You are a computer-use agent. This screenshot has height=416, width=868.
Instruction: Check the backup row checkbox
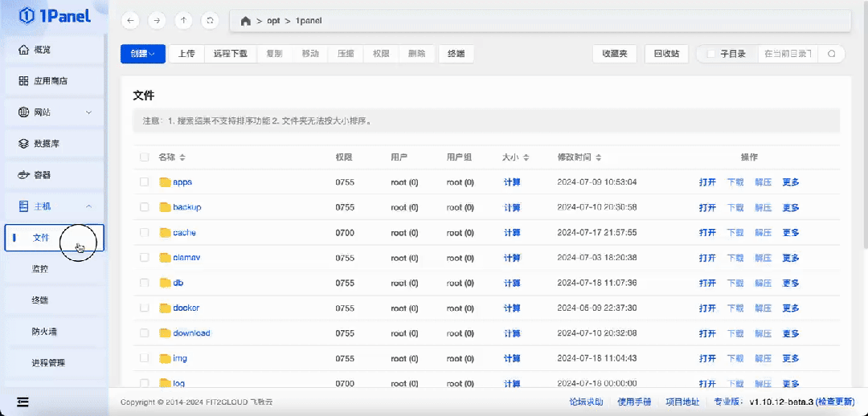(145, 207)
